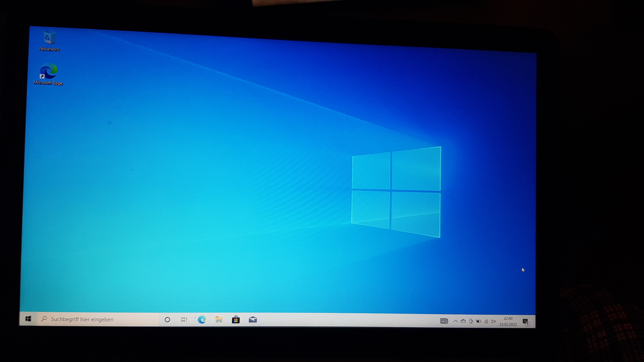Open File Explorer from the taskbar

tap(219, 320)
